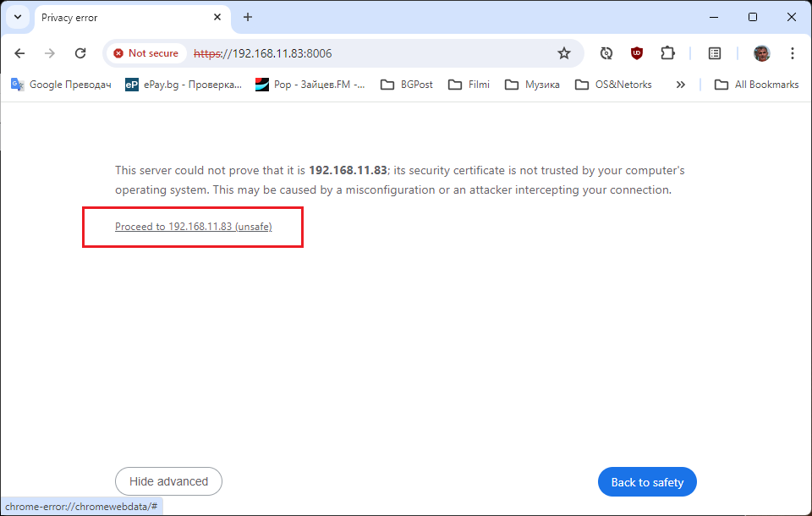
Task: Open the All Bookmarks folder
Action: 756,85
